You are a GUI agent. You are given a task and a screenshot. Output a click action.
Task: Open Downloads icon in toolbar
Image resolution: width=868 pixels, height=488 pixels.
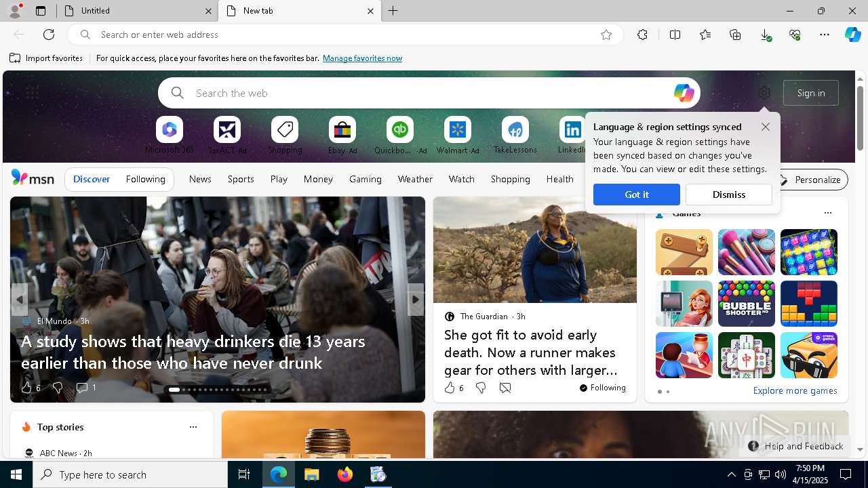tap(765, 35)
